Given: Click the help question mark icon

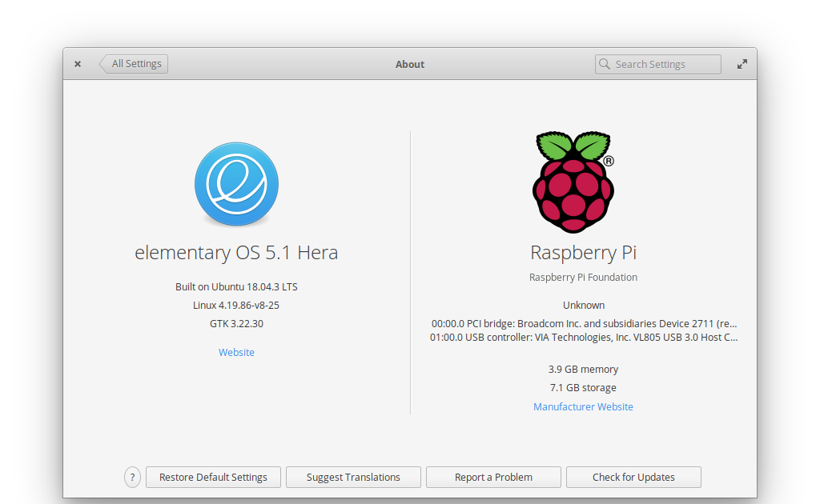Looking at the screenshot, I should click(132, 477).
